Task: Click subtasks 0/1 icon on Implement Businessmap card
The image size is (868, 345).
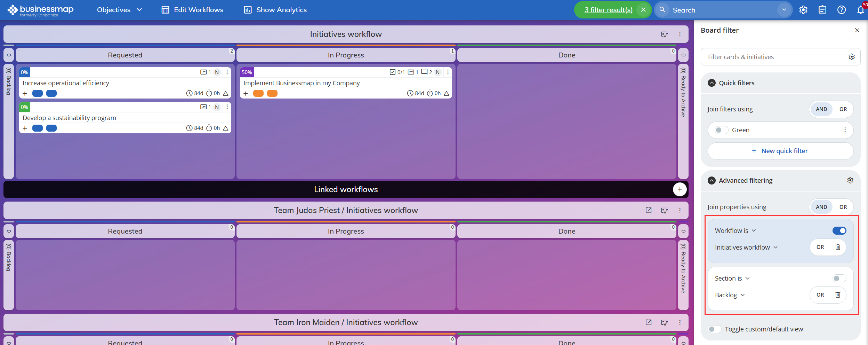Action: [x=397, y=72]
